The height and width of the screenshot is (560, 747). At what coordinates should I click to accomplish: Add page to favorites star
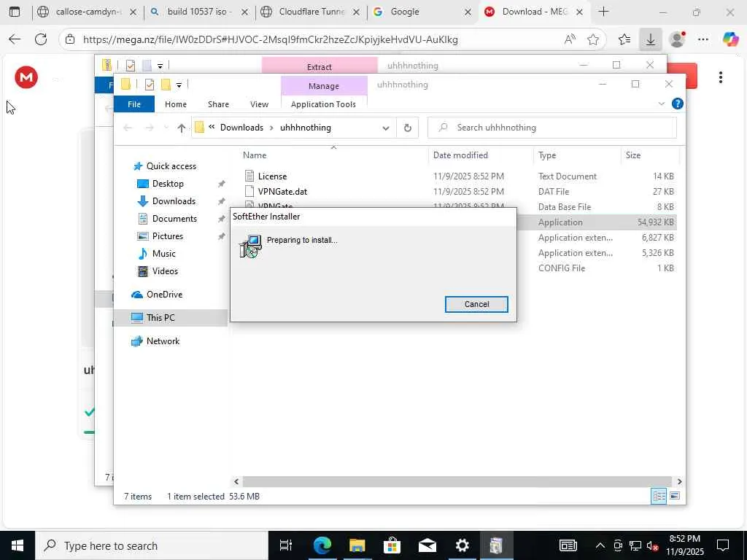(x=593, y=39)
